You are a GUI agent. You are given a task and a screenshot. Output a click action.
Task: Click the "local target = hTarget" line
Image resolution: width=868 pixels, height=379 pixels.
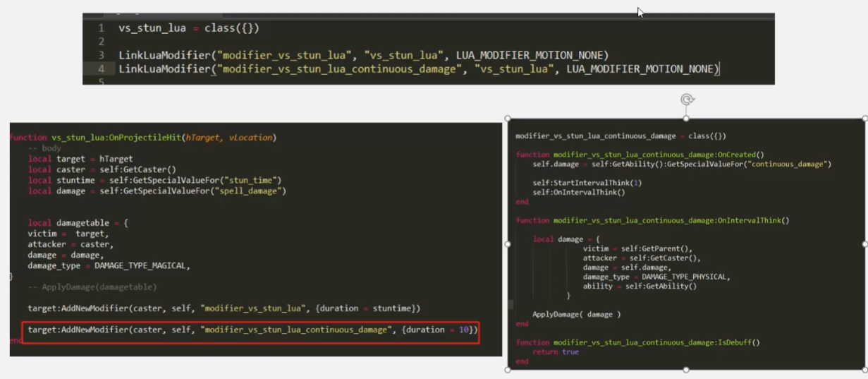pyautogui.click(x=80, y=159)
